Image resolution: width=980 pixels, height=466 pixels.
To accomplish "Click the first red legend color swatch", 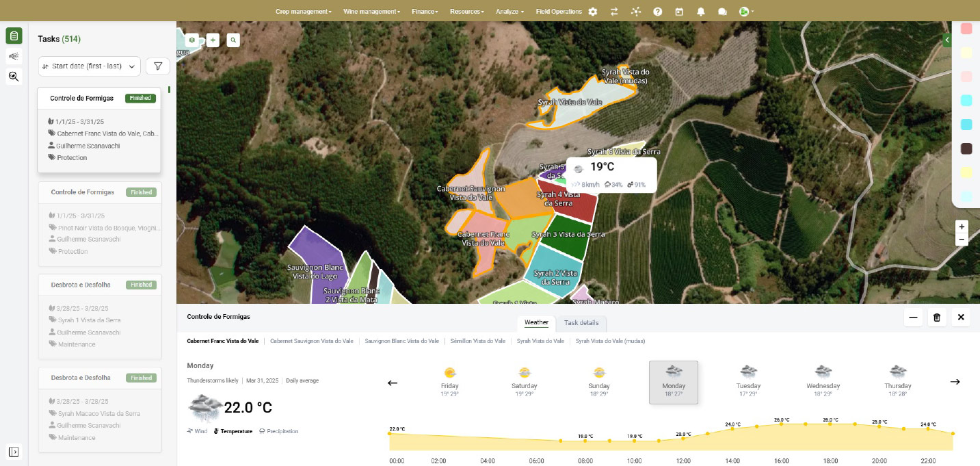I will pos(966,29).
